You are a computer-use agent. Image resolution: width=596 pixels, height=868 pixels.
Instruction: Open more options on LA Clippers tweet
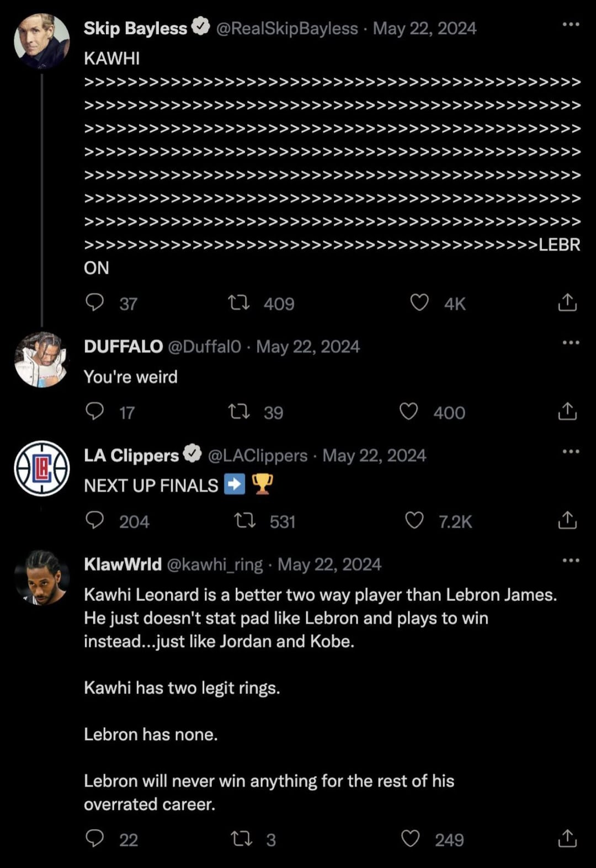571,451
